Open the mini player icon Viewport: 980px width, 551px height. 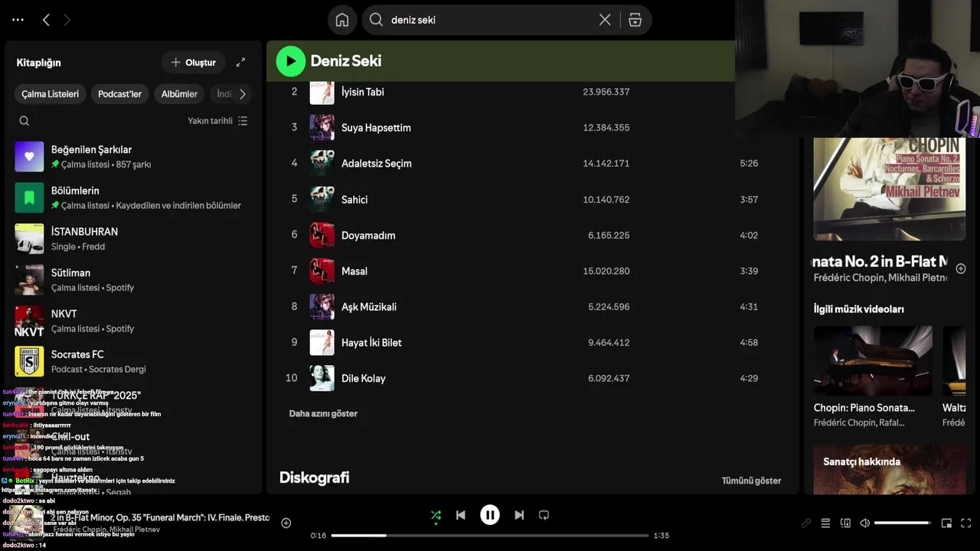click(946, 523)
